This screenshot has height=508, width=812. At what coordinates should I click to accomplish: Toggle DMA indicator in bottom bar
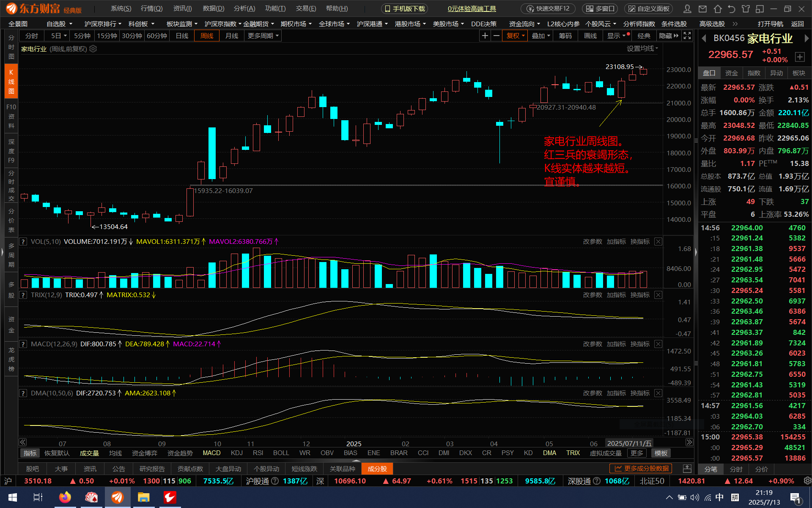pos(549,453)
